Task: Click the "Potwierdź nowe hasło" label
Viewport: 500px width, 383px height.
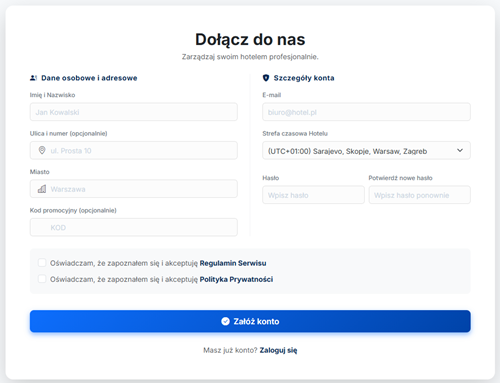Action: (x=400, y=178)
